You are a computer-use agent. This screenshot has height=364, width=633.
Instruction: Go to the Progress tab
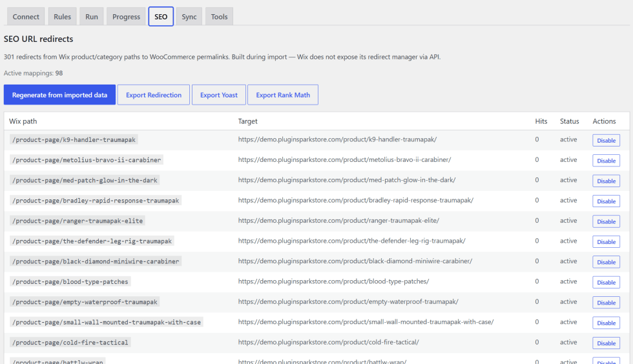[126, 17]
